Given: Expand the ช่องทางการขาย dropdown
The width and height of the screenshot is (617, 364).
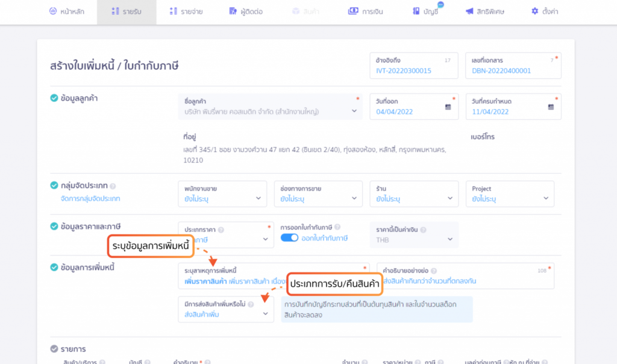Looking at the screenshot, I should (x=318, y=194).
